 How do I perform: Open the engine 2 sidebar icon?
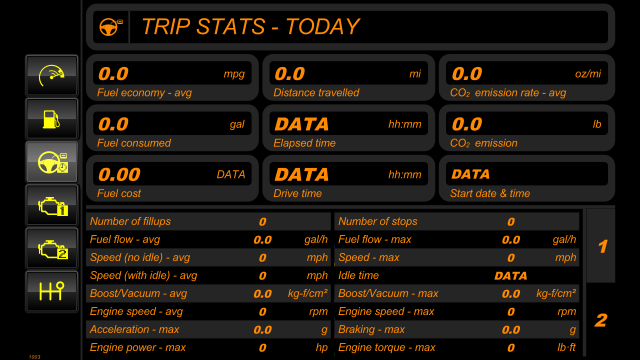pos(51,249)
